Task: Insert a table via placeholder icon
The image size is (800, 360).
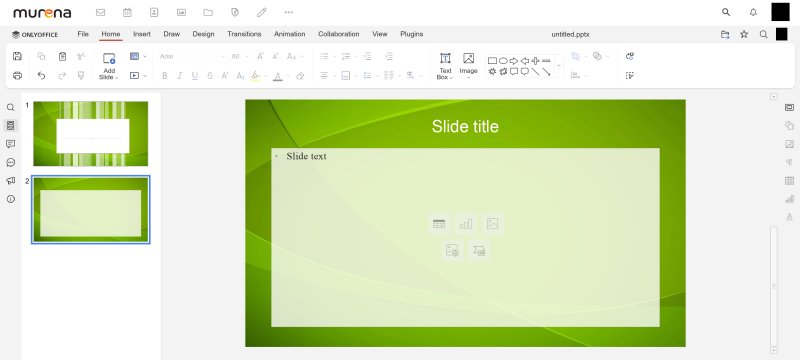Action: click(439, 223)
